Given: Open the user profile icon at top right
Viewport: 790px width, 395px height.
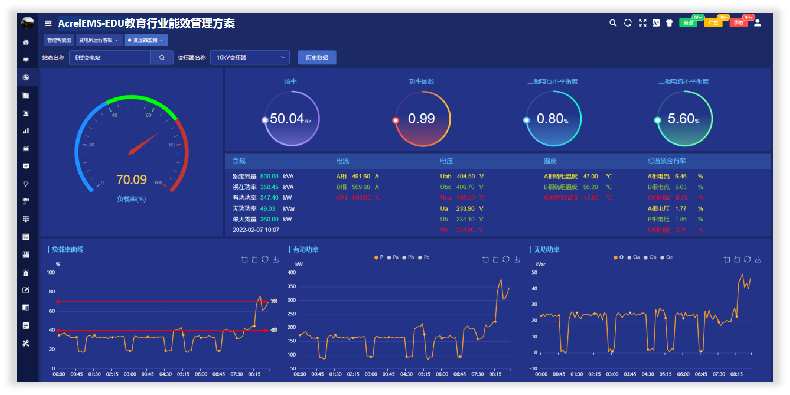Looking at the screenshot, I should 757,23.
